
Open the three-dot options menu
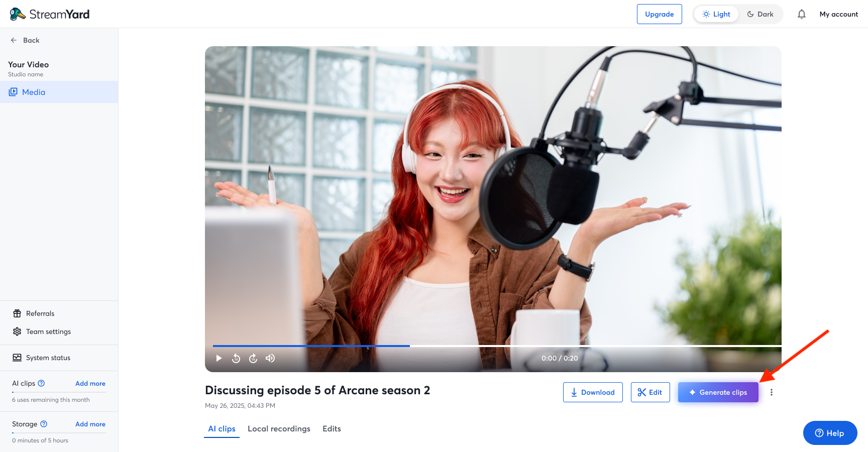tap(772, 392)
